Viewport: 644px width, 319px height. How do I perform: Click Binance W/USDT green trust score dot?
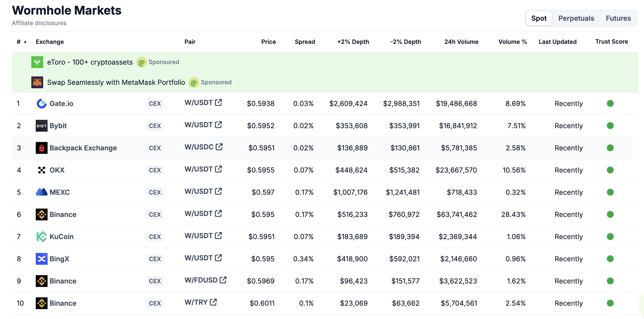pyautogui.click(x=610, y=214)
